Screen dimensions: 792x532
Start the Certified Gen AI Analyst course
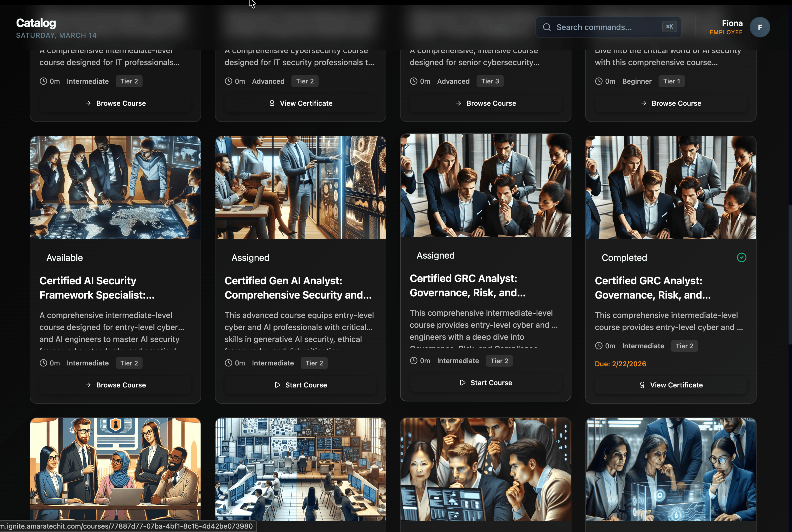[301, 385]
